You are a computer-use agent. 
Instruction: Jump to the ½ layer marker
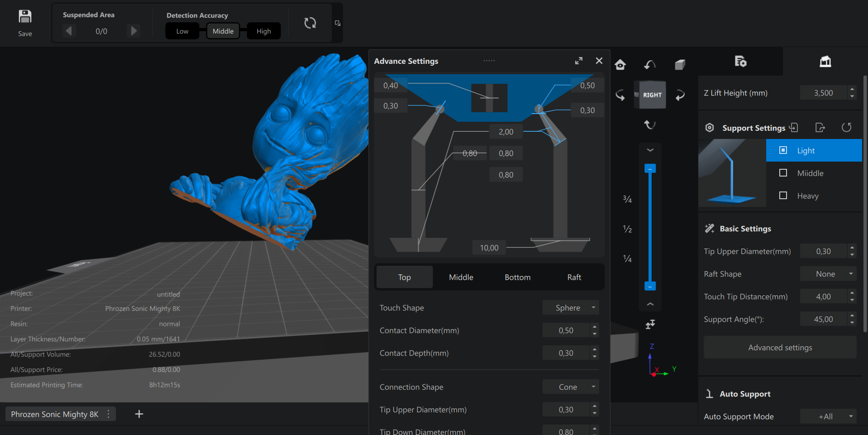click(x=627, y=229)
